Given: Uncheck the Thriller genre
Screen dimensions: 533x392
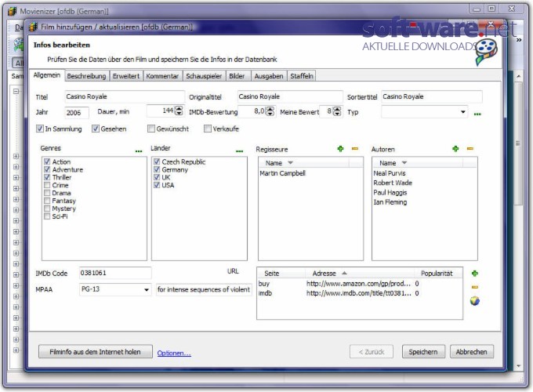Looking at the screenshot, I should (x=47, y=177).
